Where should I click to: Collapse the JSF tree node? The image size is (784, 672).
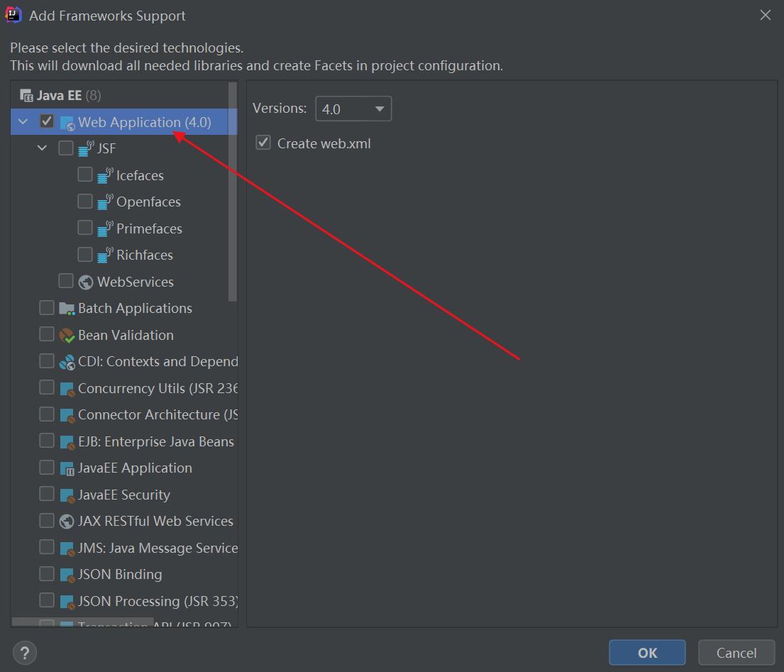tap(42, 148)
